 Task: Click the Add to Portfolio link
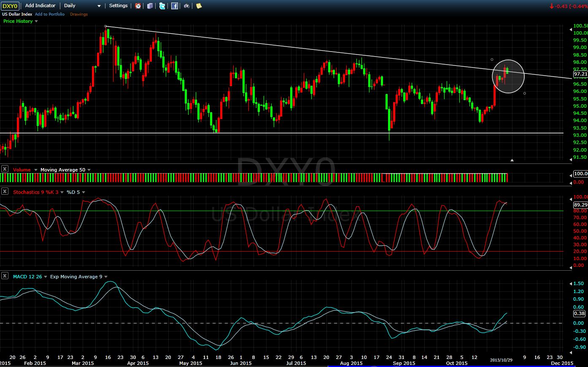click(x=50, y=14)
